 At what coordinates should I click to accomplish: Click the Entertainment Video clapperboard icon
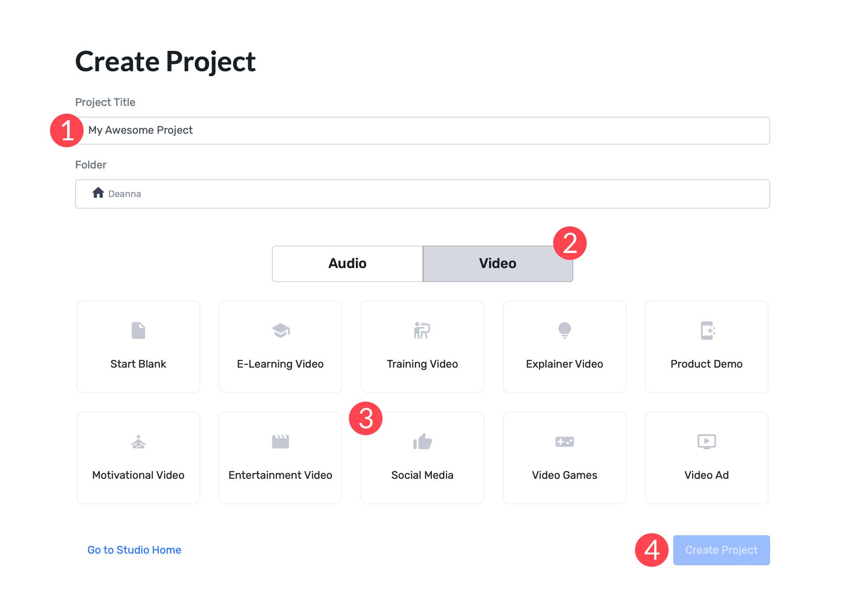coord(280,441)
